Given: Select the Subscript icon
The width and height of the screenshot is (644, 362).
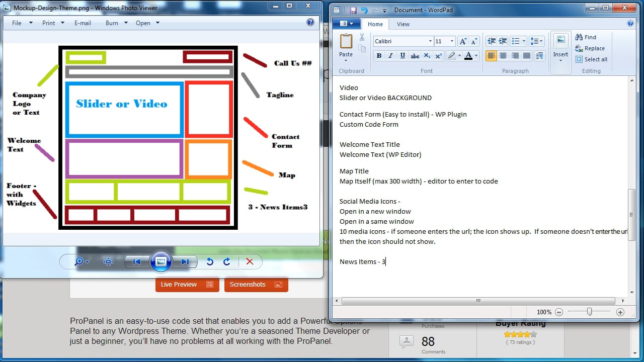Looking at the screenshot, I should [427, 56].
